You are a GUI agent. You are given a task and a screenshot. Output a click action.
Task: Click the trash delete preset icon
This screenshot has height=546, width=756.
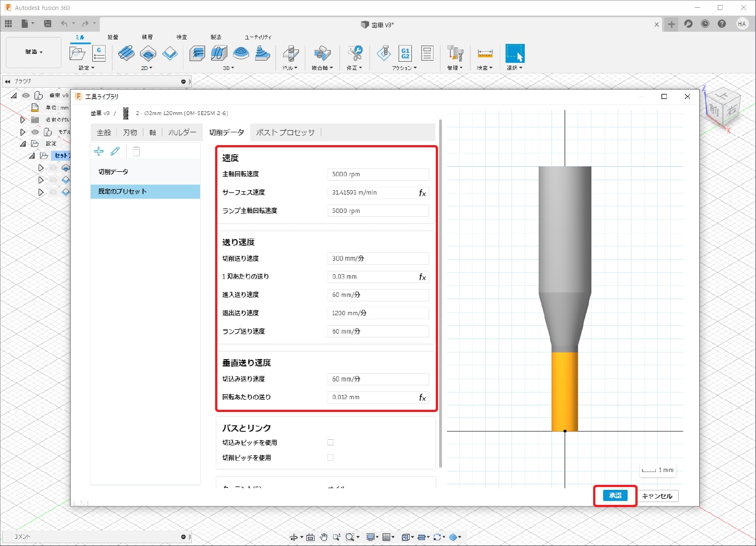[x=136, y=151]
